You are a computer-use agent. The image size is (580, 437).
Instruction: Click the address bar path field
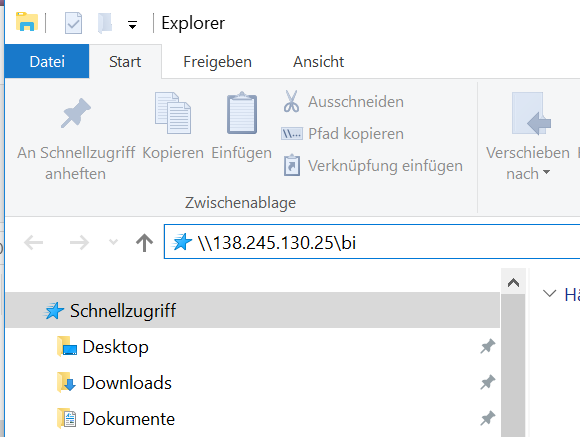tap(372, 242)
